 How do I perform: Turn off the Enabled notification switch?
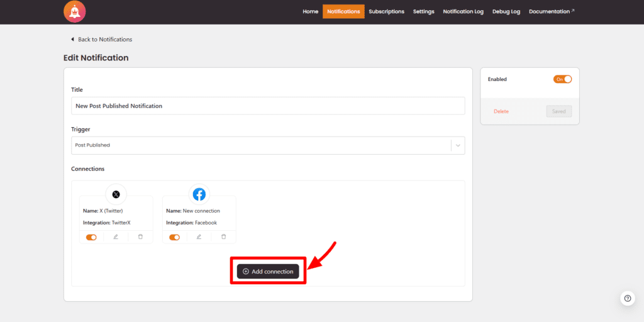563,79
